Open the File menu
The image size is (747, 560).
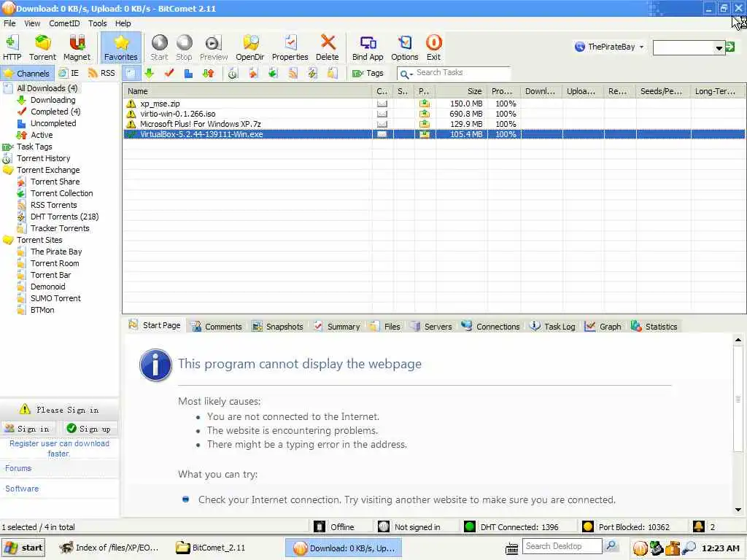(x=9, y=23)
